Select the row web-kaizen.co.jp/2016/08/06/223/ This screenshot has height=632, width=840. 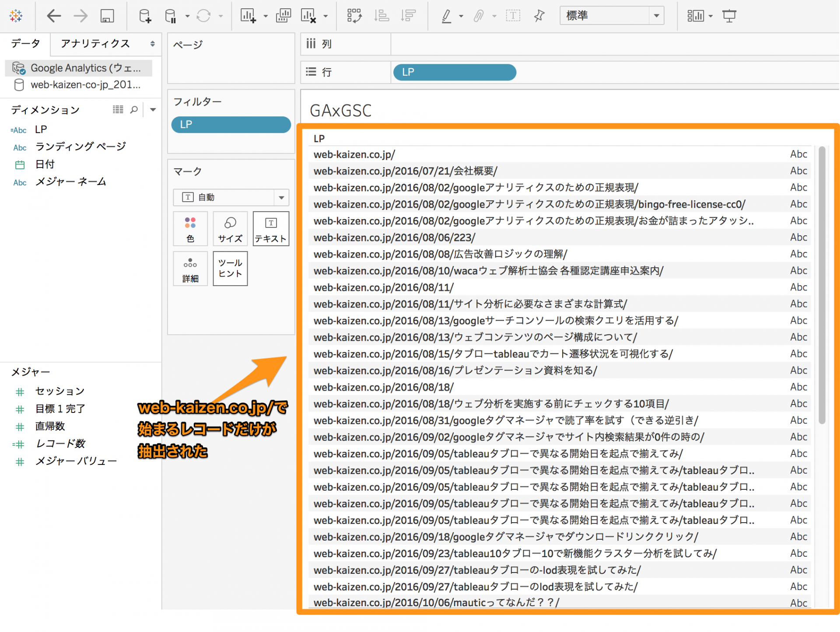(x=560, y=237)
